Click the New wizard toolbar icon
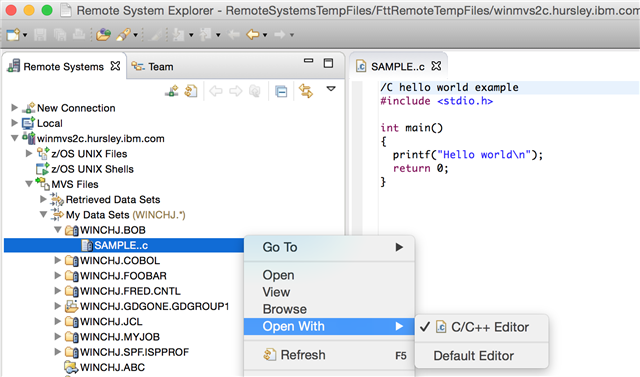 pos(13,35)
